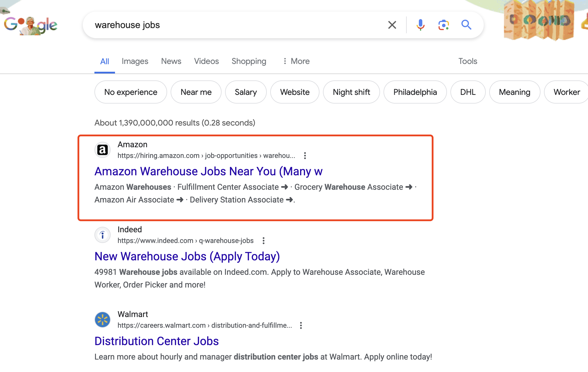Click the Amazon favicon in first result

tap(103, 150)
